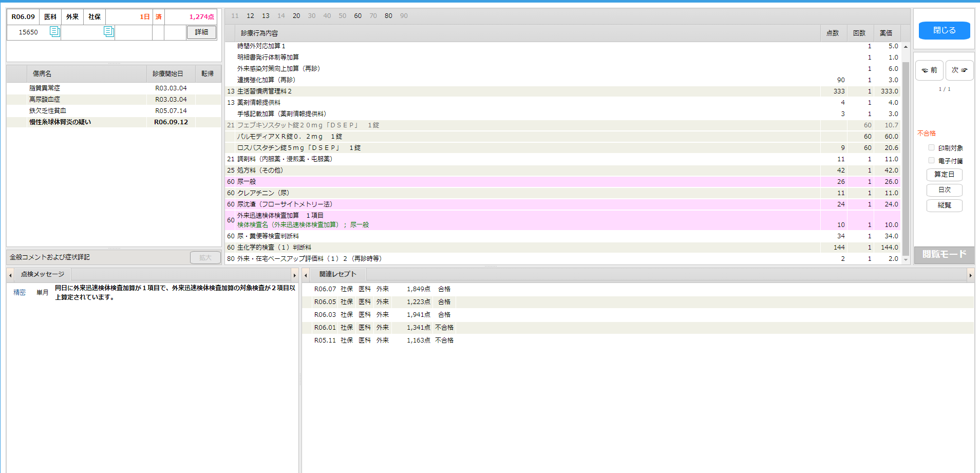Image resolution: width=980 pixels, height=473 pixels.
Task: Select disease row 高尿酸血症
Action: click(x=114, y=100)
